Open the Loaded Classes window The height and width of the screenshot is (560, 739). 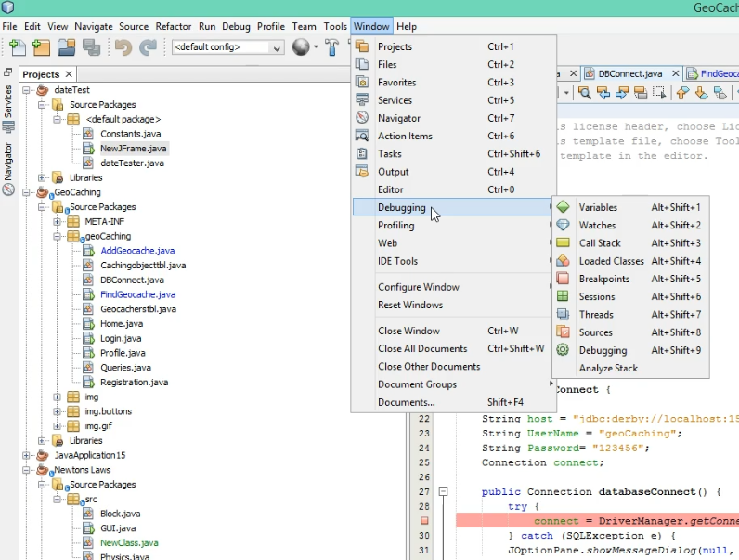tap(630, 261)
